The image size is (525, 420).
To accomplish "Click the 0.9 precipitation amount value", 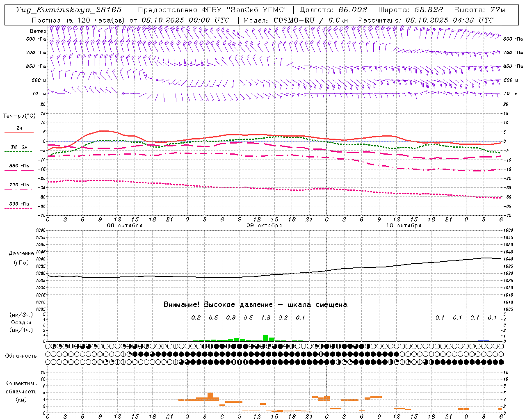I will pos(231,317).
